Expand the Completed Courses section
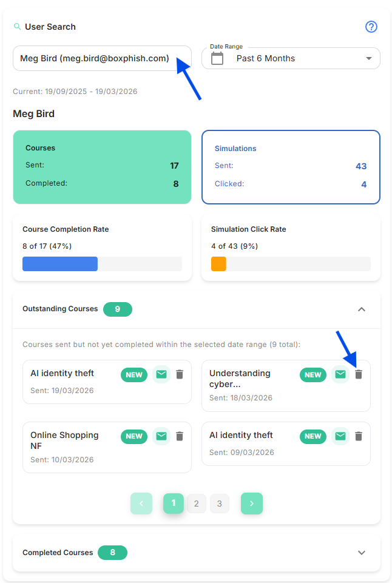 [x=362, y=553]
